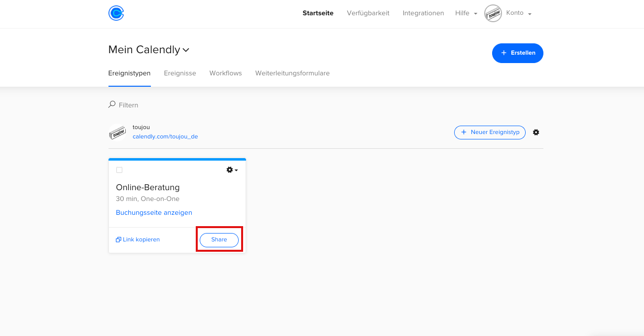The width and height of the screenshot is (644, 336).
Task: Select the Online-Beratung event checkbox
Action: click(x=119, y=170)
